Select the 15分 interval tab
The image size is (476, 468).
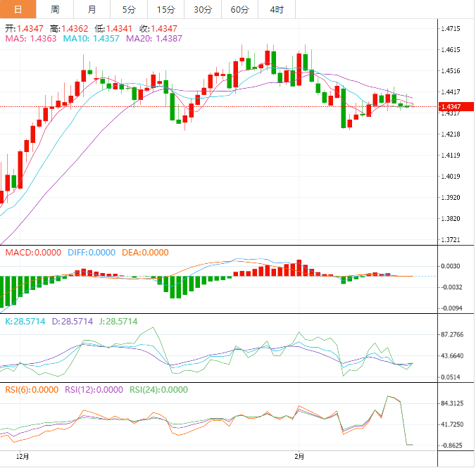(165, 9)
